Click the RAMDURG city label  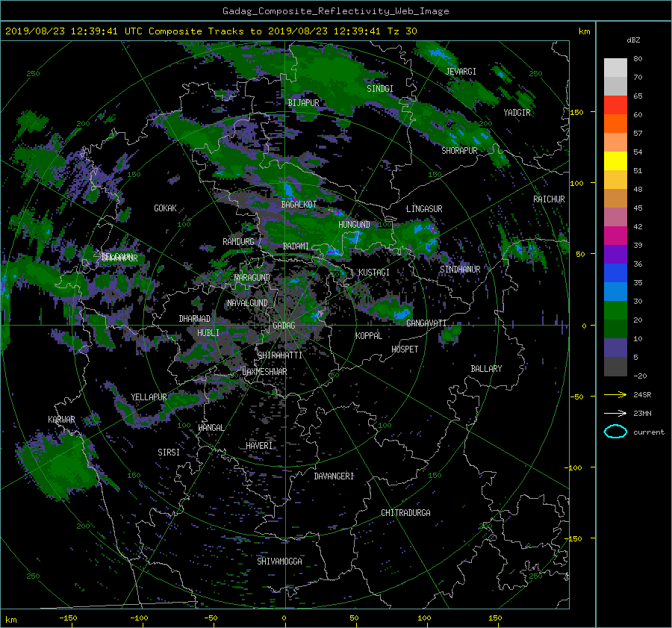click(x=238, y=242)
